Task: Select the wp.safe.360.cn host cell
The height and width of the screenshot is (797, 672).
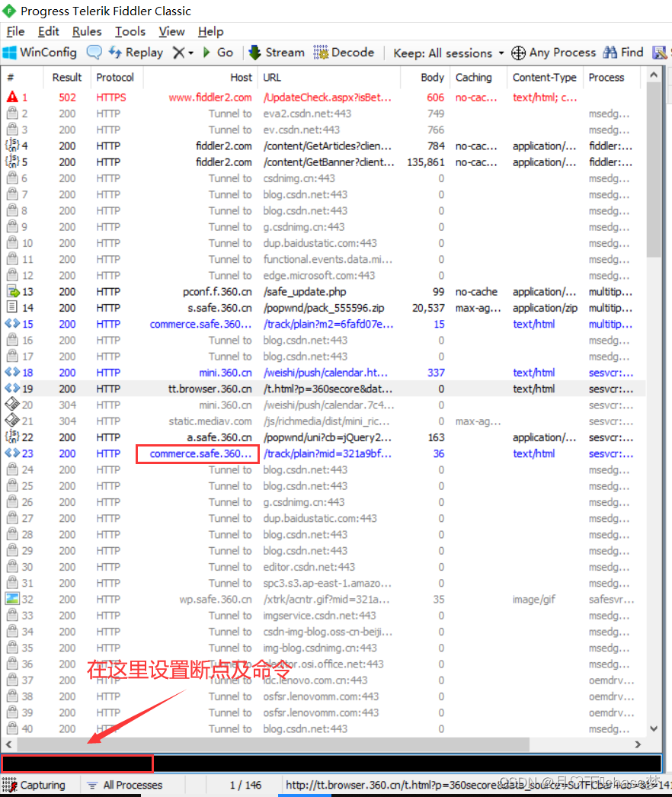Action: pos(216,600)
